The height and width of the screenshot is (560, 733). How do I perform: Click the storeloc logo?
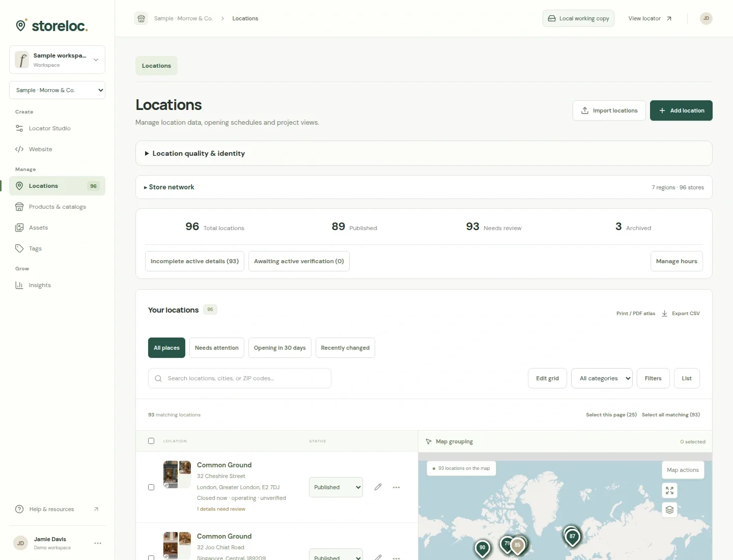(51, 25)
